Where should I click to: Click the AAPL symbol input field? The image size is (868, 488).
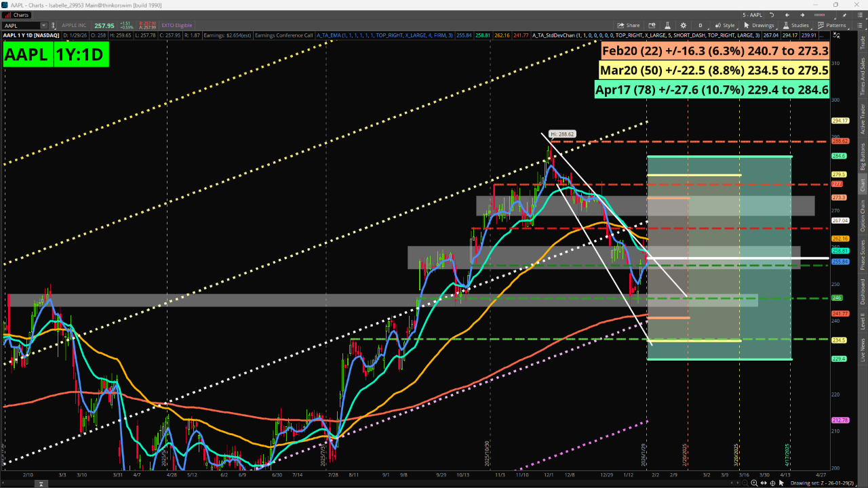click(x=20, y=26)
